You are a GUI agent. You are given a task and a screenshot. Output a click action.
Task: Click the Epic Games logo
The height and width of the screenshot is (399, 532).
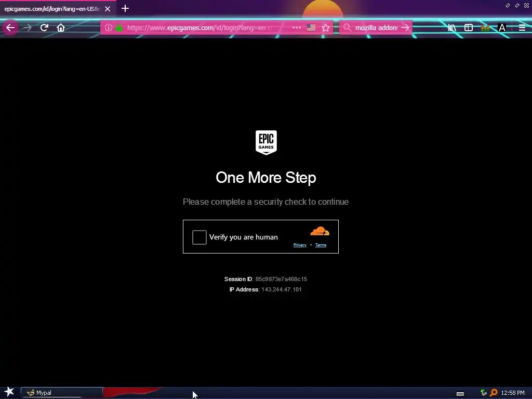click(x=266, y=142)
